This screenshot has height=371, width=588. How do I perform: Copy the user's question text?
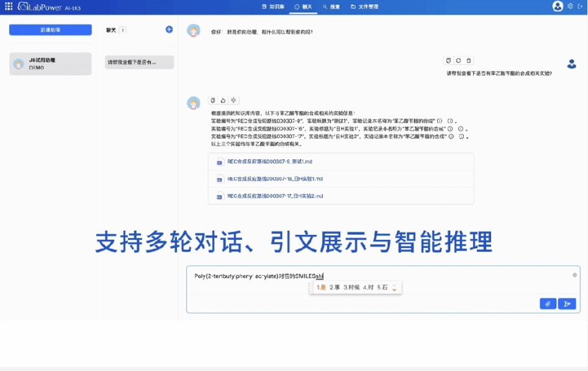coord(449,60)
